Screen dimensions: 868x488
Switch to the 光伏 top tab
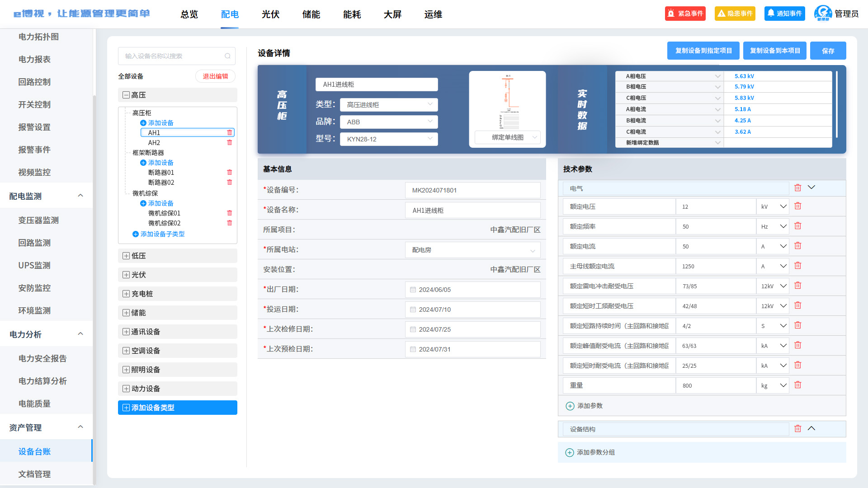270,14
